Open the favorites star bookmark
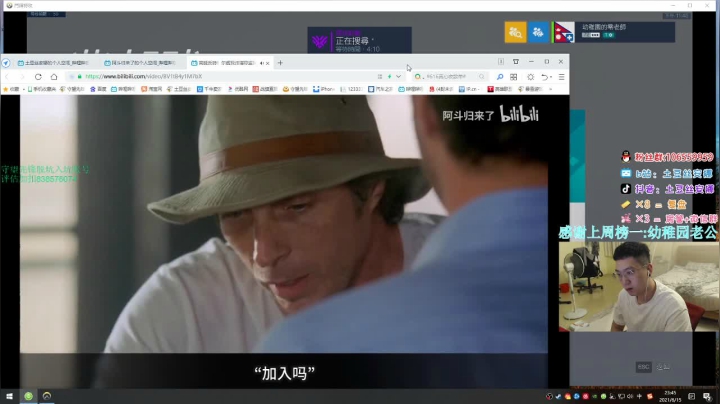This screenshot has height=404, width=720. (11, 89)
